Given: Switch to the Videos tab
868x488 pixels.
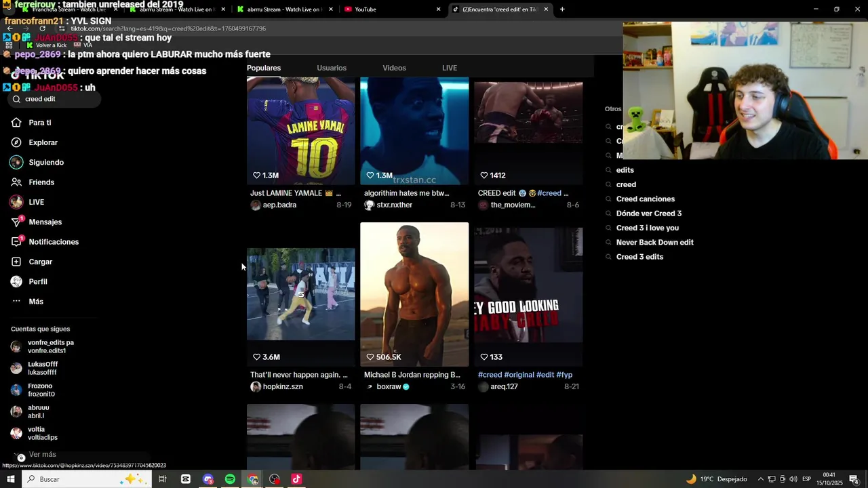Looking at the screenshot, I should click(x=394, y=68).
